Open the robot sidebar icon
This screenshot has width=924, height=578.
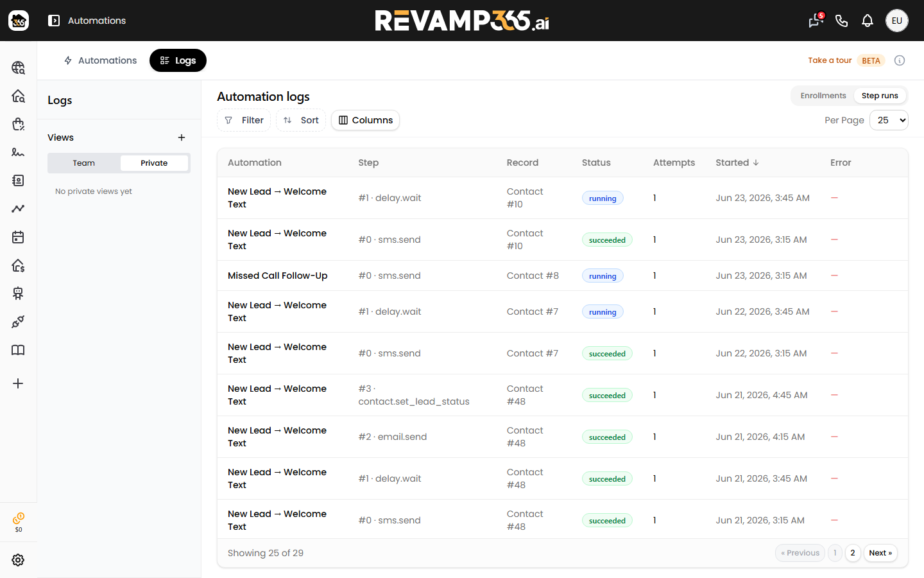18,293
